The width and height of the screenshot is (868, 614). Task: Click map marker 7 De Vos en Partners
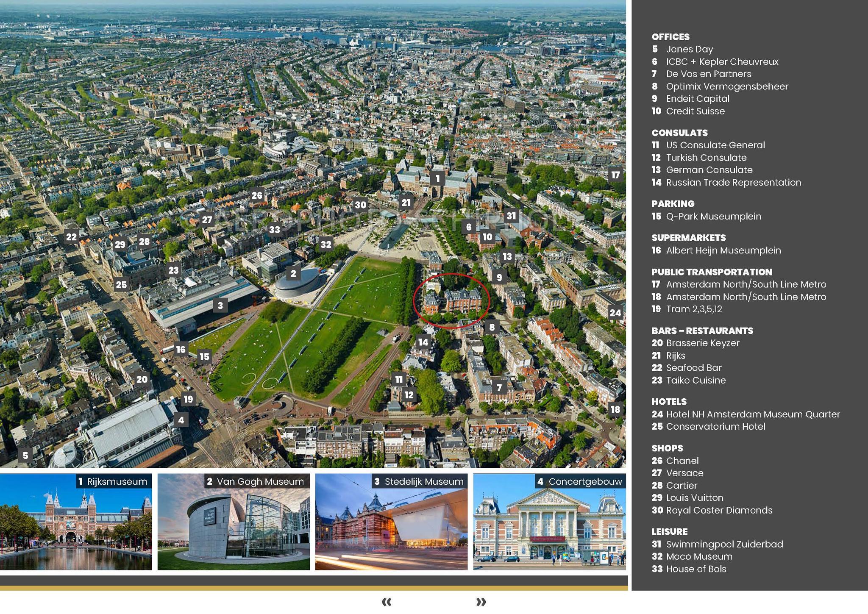tap(499, 387)
